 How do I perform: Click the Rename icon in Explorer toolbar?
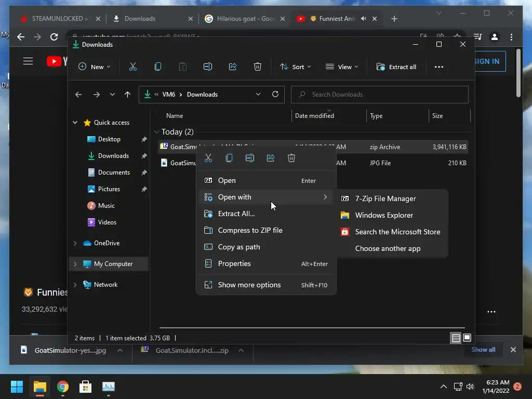(208, 67)
